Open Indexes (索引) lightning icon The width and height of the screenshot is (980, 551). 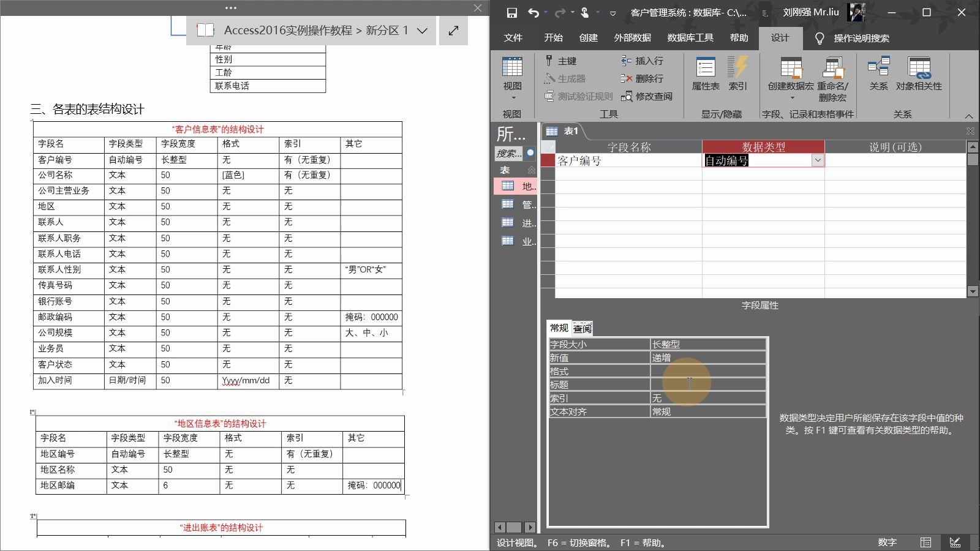click(x=737, y=73)
